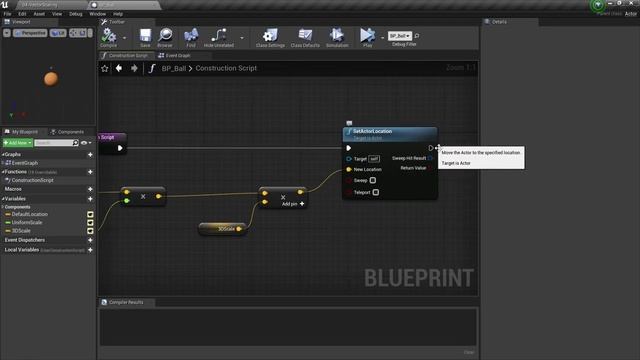The height and width of the screenshot is (360, 640).
Task: Click debug filter magnifier icon
Action: (x=417, y=36)
